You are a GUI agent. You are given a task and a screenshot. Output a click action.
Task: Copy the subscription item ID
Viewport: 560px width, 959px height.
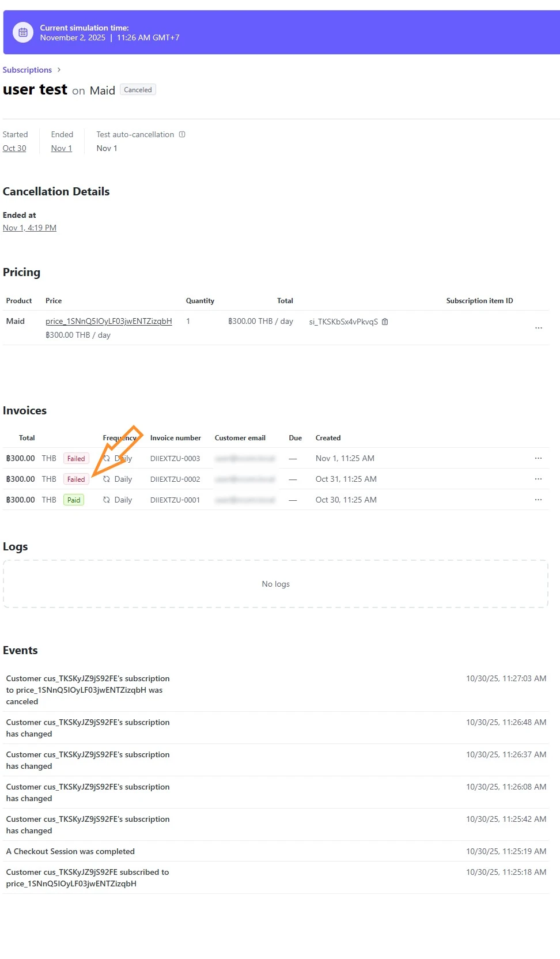(x=385, y=322)
